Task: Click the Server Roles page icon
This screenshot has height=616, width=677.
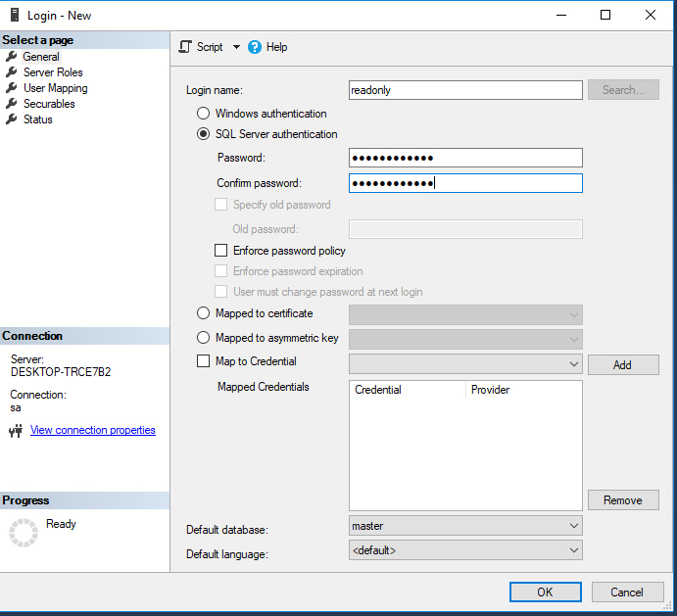Action: click(x=12, y=72)
